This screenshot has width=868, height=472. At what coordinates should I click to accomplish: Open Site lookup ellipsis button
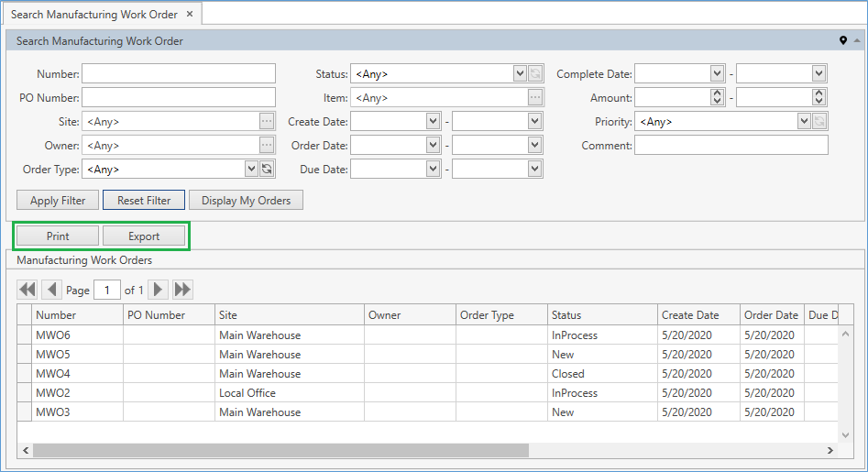coord(266,121)
